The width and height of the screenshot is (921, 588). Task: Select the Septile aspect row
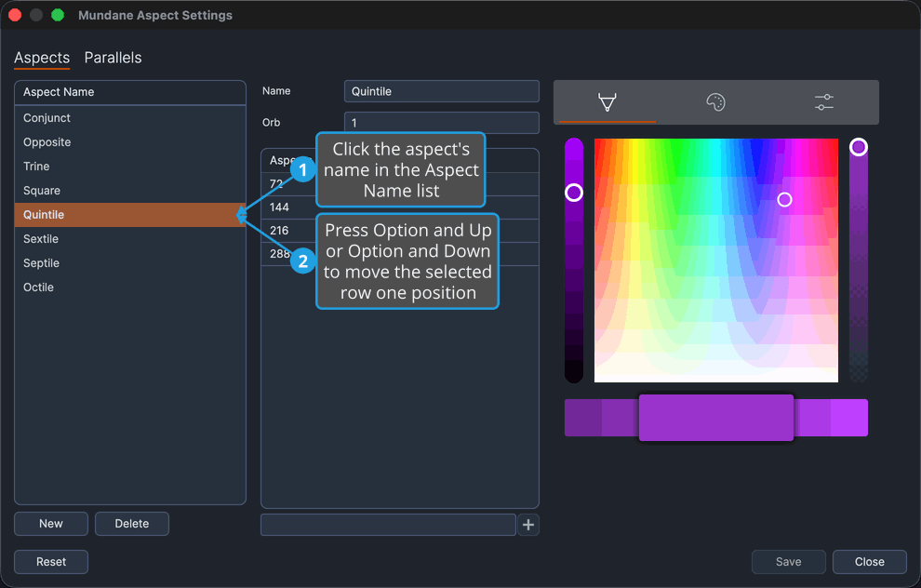[x=130, y=263]
